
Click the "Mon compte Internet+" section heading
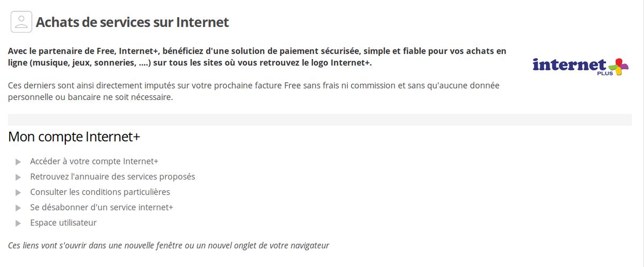74,137
